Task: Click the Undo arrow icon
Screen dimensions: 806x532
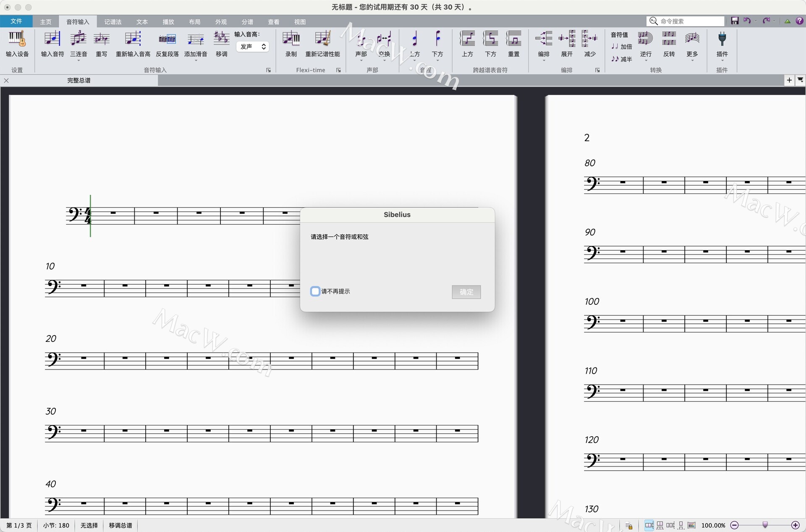Action: tap(747, 21)
